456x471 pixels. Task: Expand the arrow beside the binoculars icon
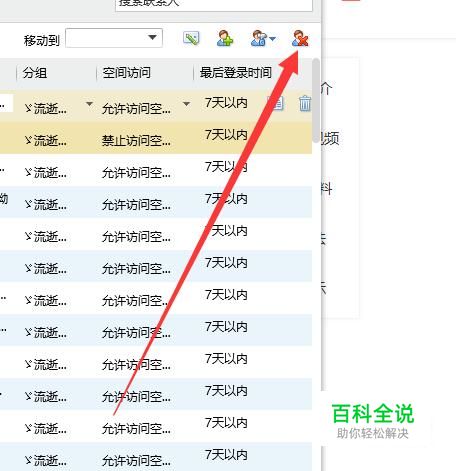pyautogui.click(x=272, y=39)
